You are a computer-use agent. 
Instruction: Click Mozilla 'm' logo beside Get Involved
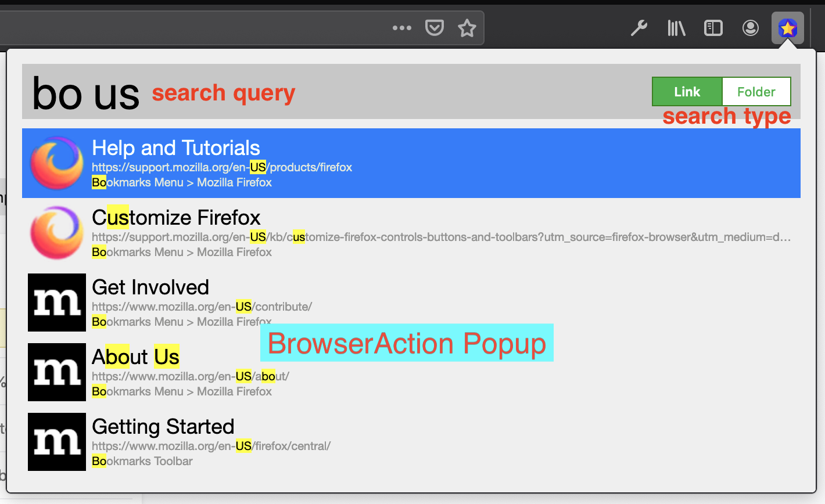[57, 303]
